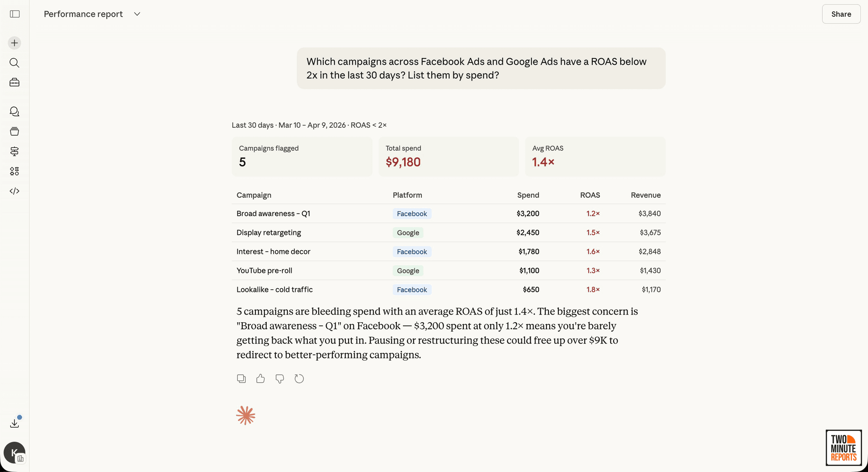Open the new item plus menu
868x472 pixels.
[14, 43]
